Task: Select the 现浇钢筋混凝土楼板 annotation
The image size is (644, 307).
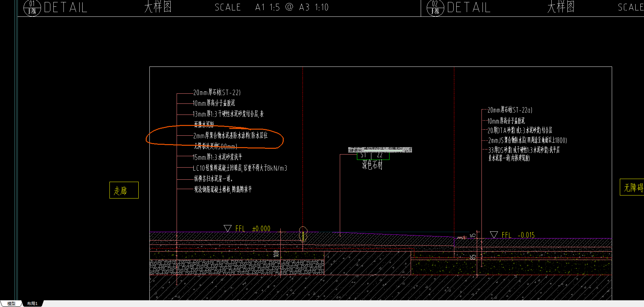Action: (x=223, y=189)
